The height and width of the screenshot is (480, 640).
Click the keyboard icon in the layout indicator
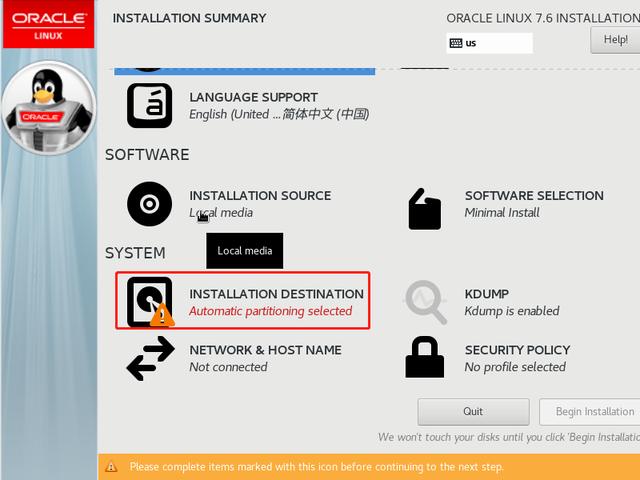456,43
